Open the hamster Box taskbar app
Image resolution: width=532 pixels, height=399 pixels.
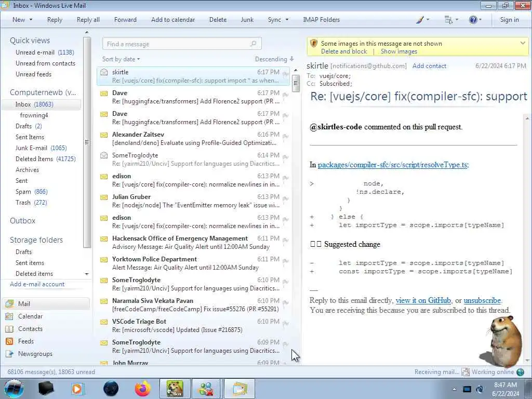(x=175, y=389)
